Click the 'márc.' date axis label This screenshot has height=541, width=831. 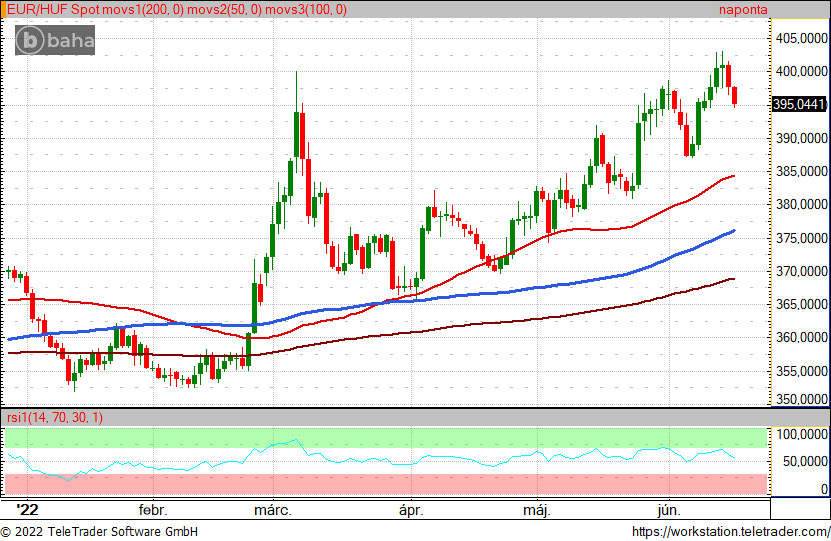(272, 511)
